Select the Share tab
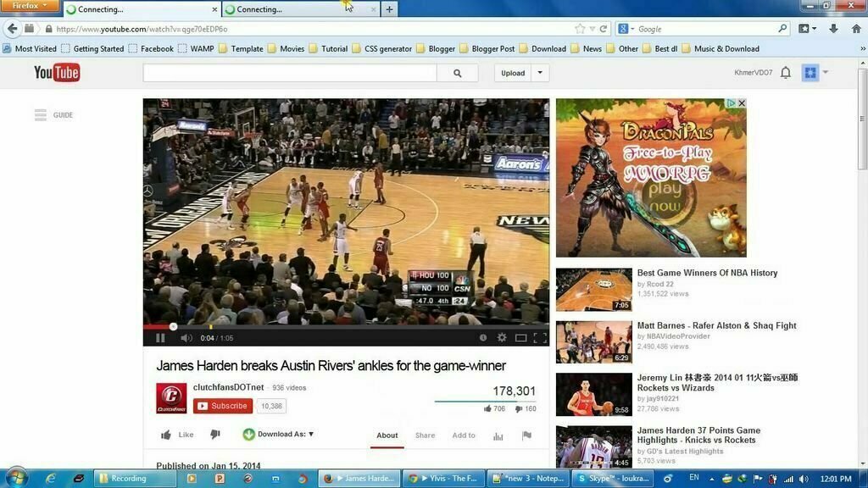868x488 pixels. click(x=426, y=435)
